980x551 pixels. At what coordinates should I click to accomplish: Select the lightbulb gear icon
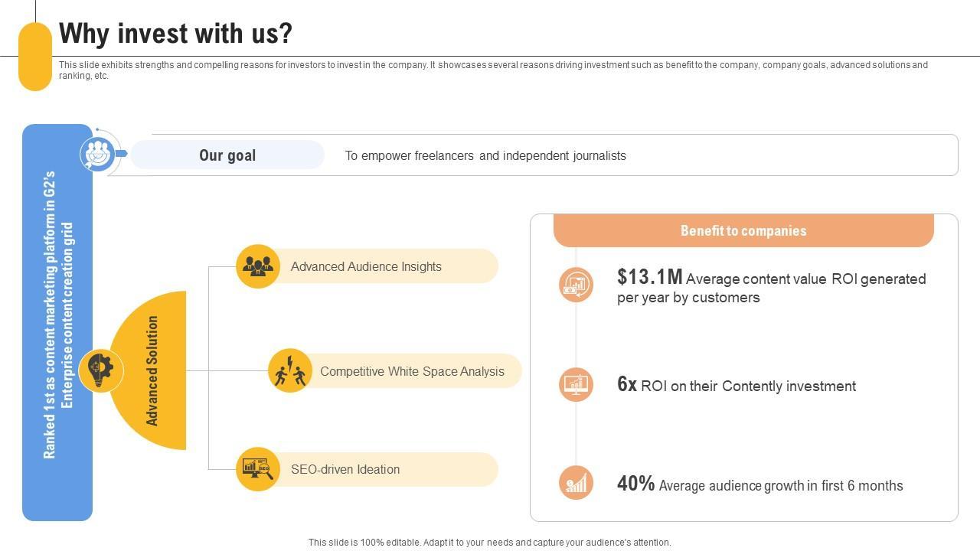(x=101, y=370)
